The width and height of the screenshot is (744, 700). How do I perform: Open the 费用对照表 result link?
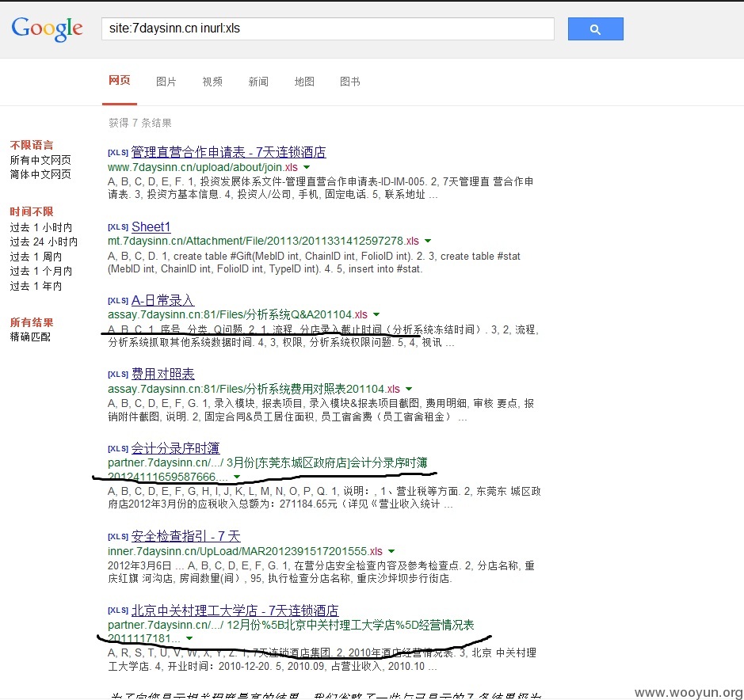coord(162,374)
